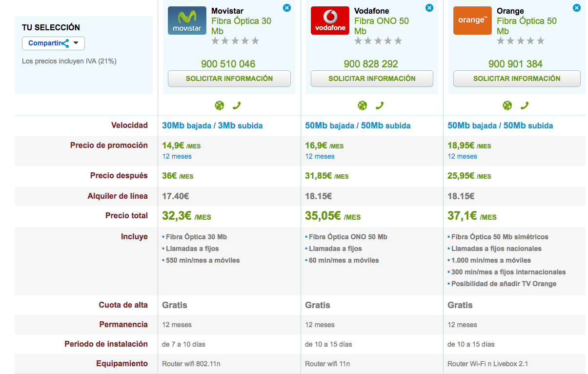This screenshot has width=588, height=374.
Task: Click '60 min/mes a móviles' item
Action: pos(344,260)
